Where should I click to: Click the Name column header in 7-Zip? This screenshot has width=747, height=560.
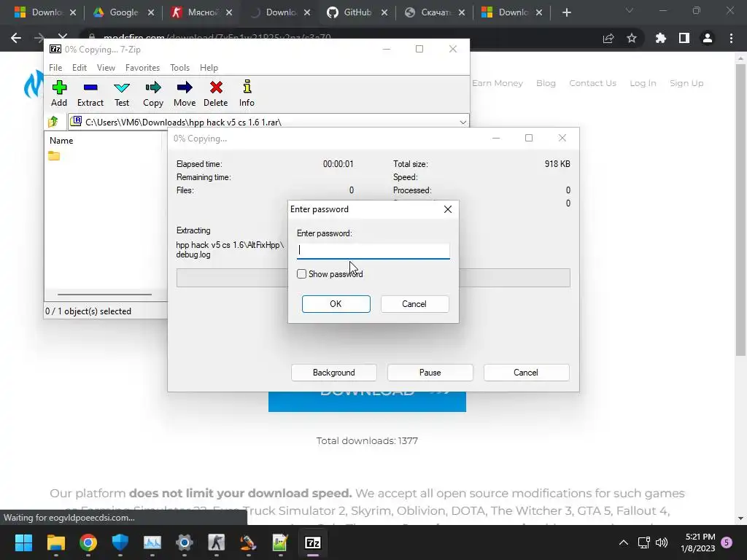pyautogui.click(x=61, y=141)
